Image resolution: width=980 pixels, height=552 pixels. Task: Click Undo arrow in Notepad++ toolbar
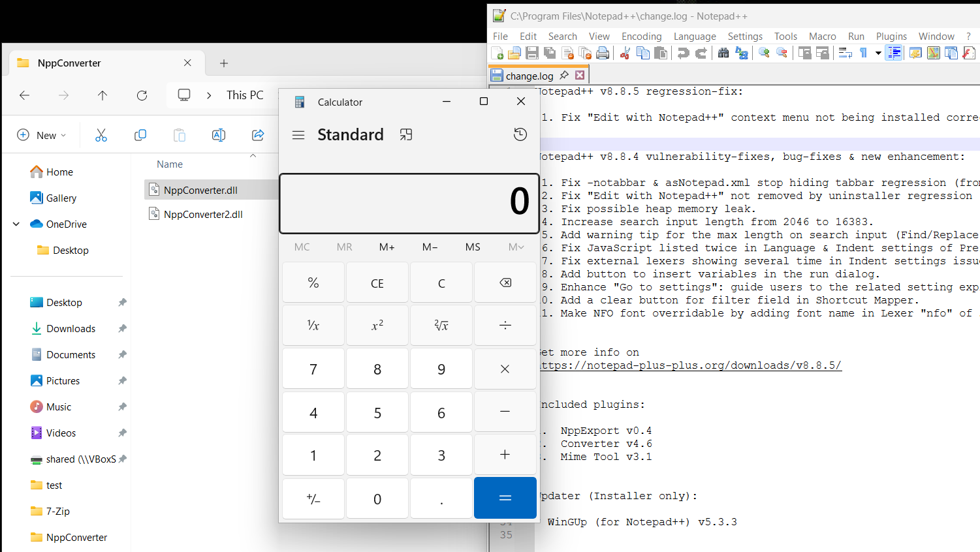[683, 53]
